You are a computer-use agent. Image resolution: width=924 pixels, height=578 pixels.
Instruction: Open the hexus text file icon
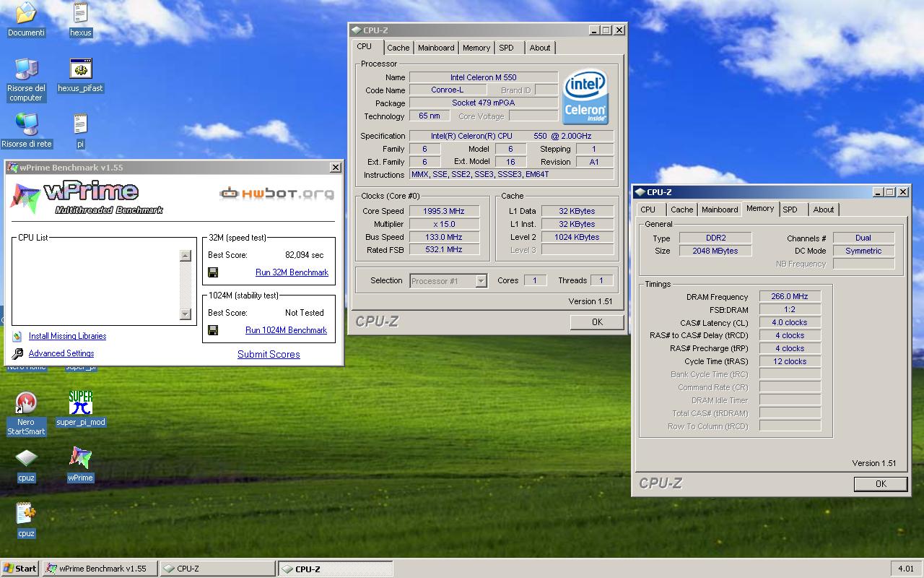tap(80, 13)
